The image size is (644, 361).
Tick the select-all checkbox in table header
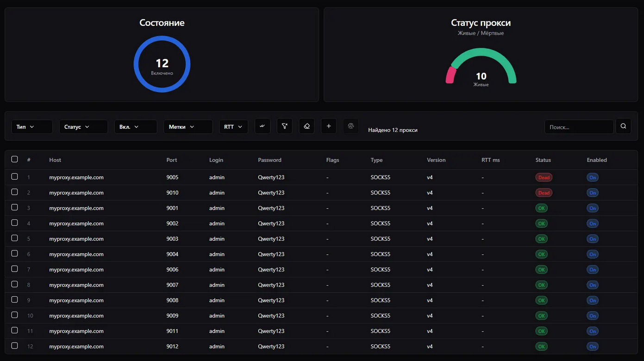tap(14, 159)
